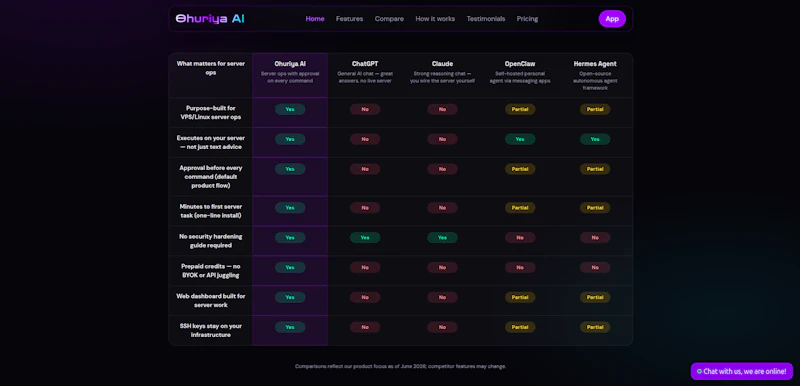
Task: Click Ohuriya AI Yes badge in Web dashboard row
Action: (290, 297)
